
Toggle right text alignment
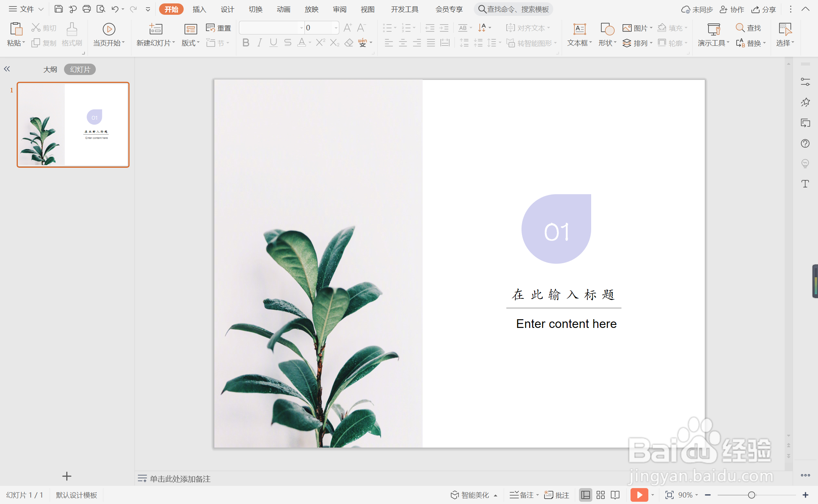[417, 43]
